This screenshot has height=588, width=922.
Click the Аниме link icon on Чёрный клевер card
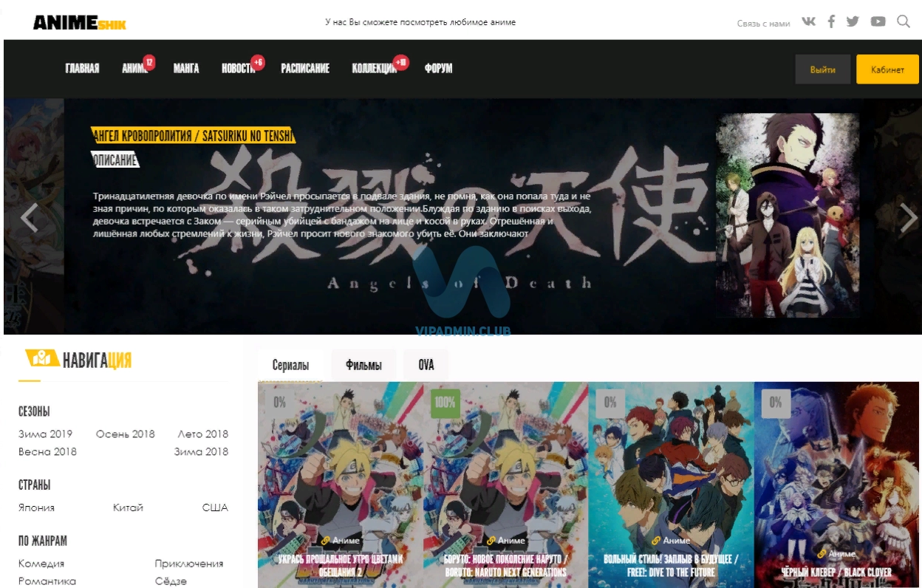click(x=822, y=553)
